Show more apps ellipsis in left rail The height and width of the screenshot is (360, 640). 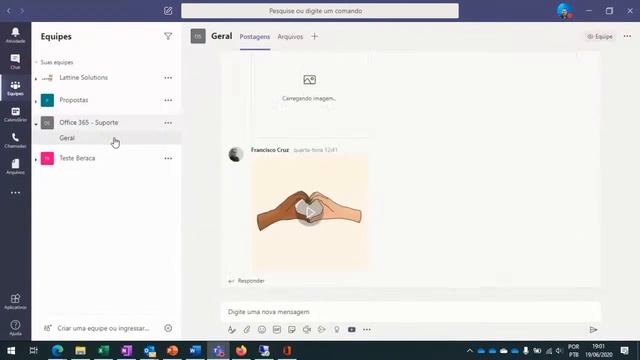(15, 193)
